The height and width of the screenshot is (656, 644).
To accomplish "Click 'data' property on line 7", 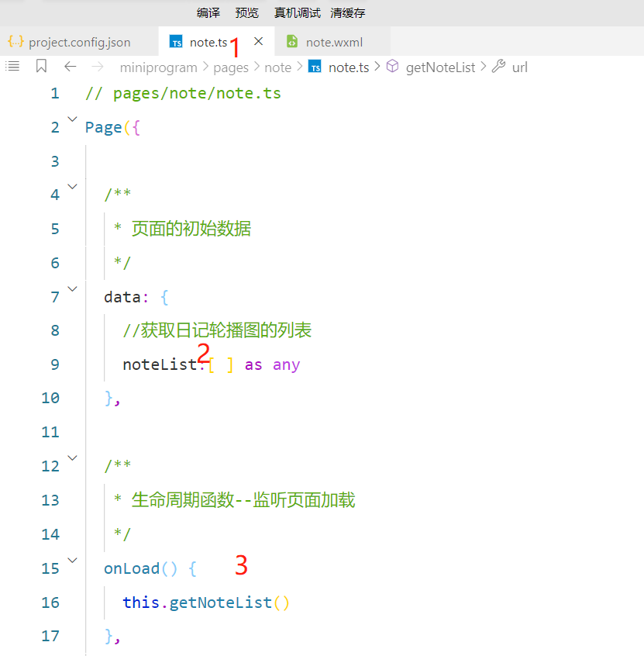I will (122, 297).
